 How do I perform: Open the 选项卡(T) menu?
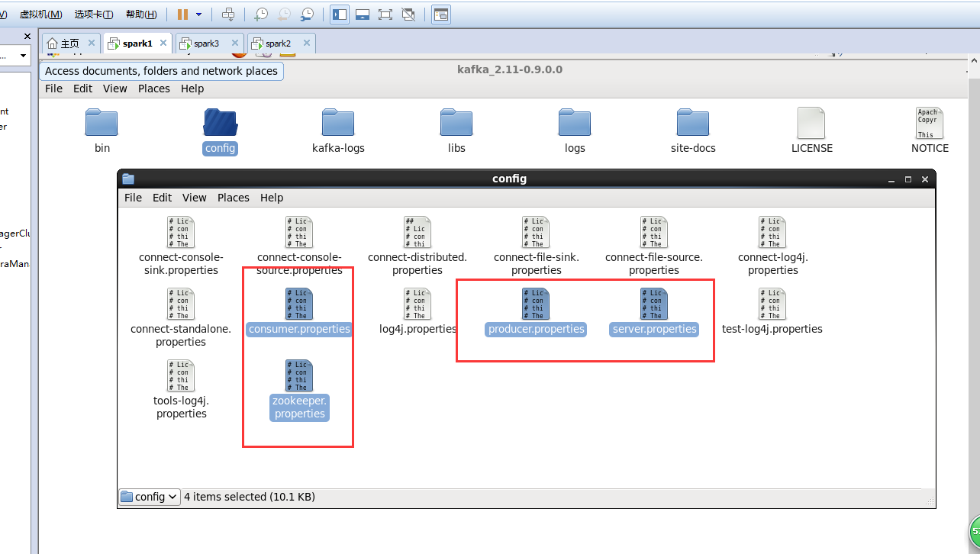tap(94, 14)
